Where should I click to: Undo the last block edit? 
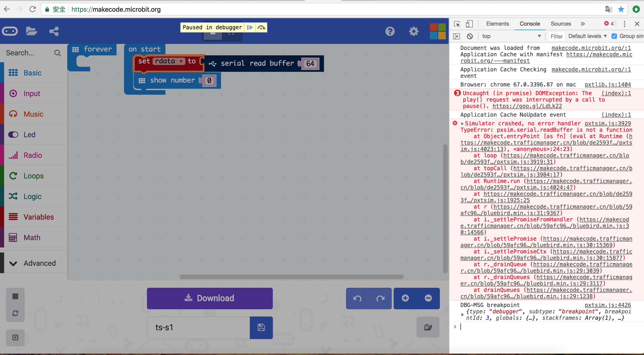[357, 298]
